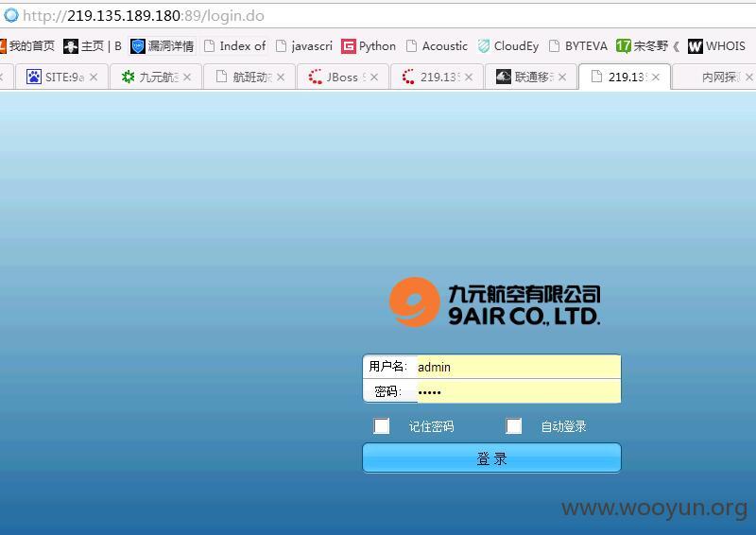The image size is (756, 535).
Task: Open the Acoustic bookmark
Action: point(437,45)
